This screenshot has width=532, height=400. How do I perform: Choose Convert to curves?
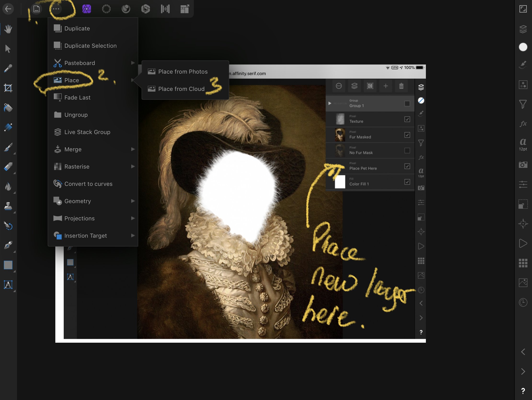tap(93, 184)
